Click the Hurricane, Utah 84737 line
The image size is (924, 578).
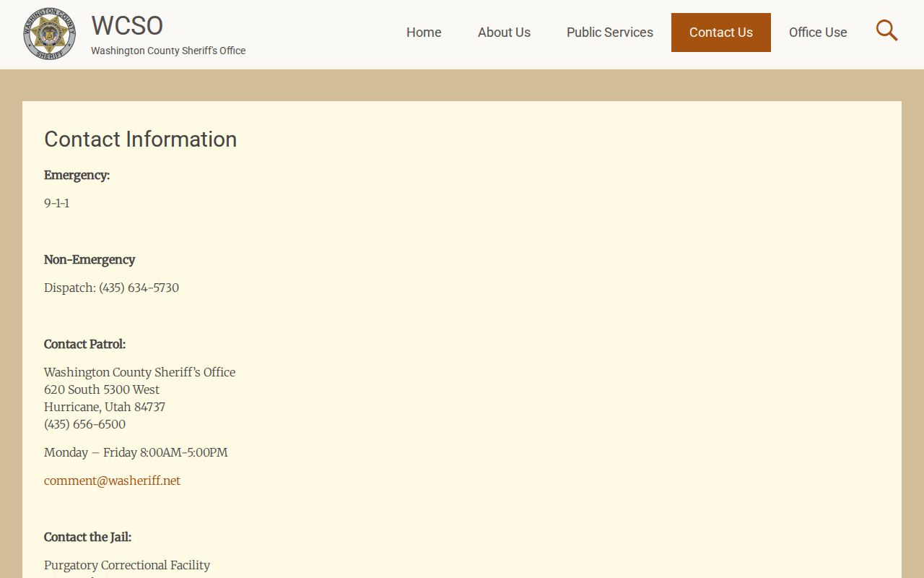click(x=105, y=407)
